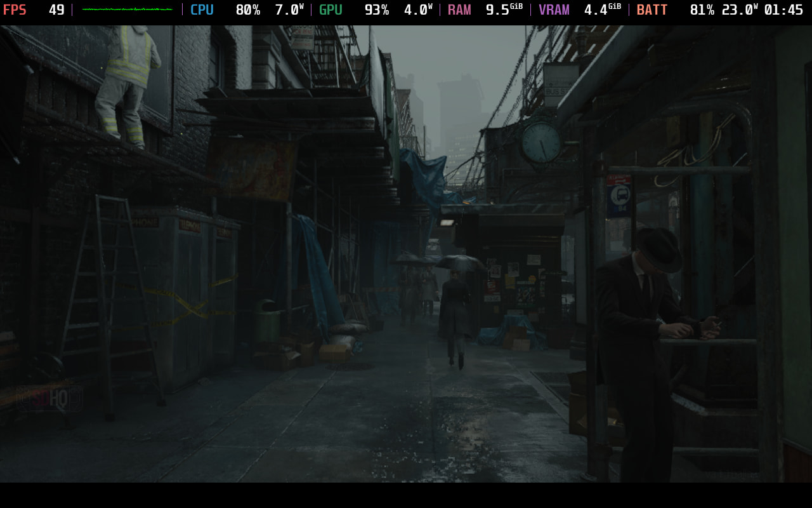Click the GPU usage value 93%
The image size is (812, 508).
click(377, 10)
